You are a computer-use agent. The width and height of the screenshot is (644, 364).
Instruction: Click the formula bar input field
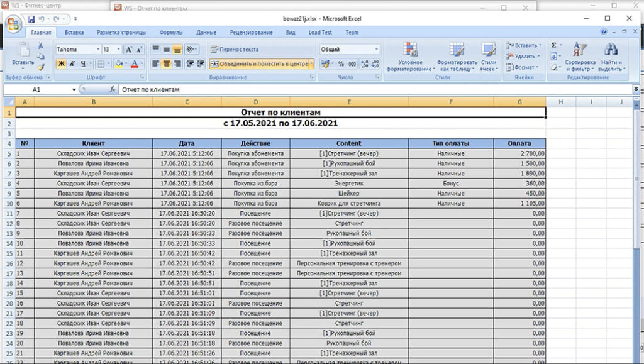[x=376, y=89]
